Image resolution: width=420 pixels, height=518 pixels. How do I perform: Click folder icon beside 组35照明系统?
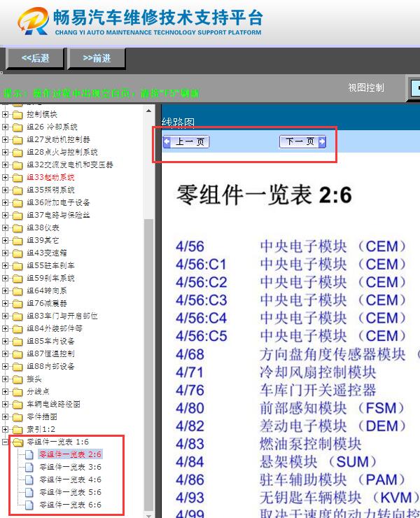click(x=17, y=190)
